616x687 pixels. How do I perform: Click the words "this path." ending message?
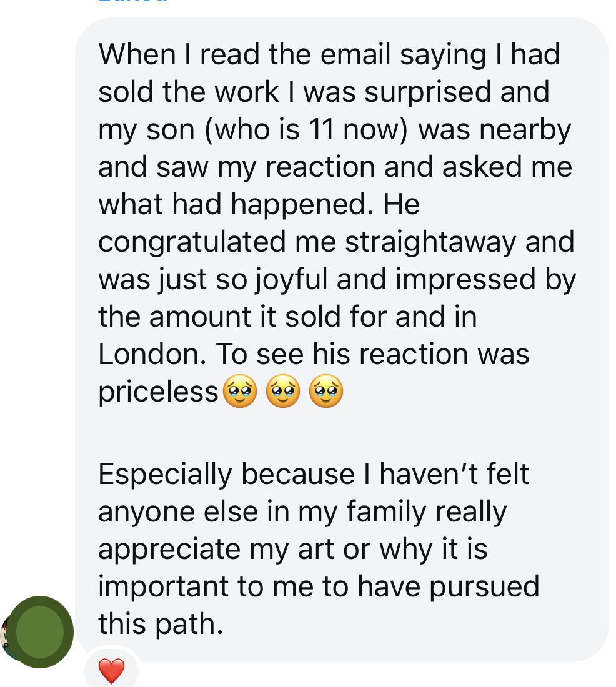161,624
